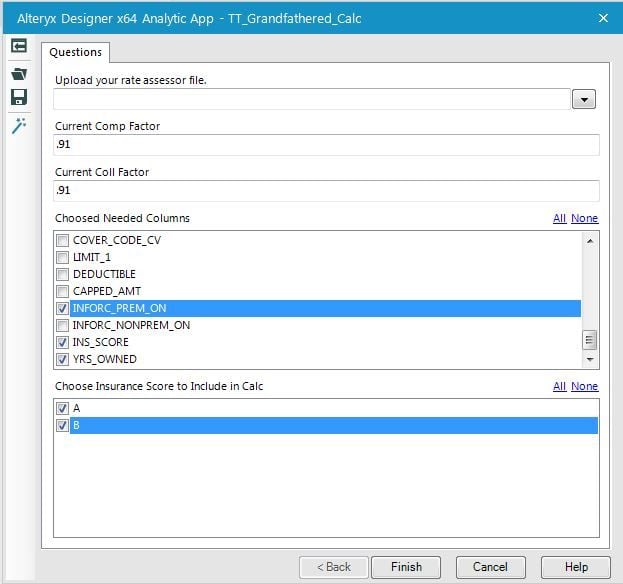The height and width of the screenshot is (584, 623).
Task: Check the INFORC_NONPREM_ON checkbox
Action: coord(62,325)
